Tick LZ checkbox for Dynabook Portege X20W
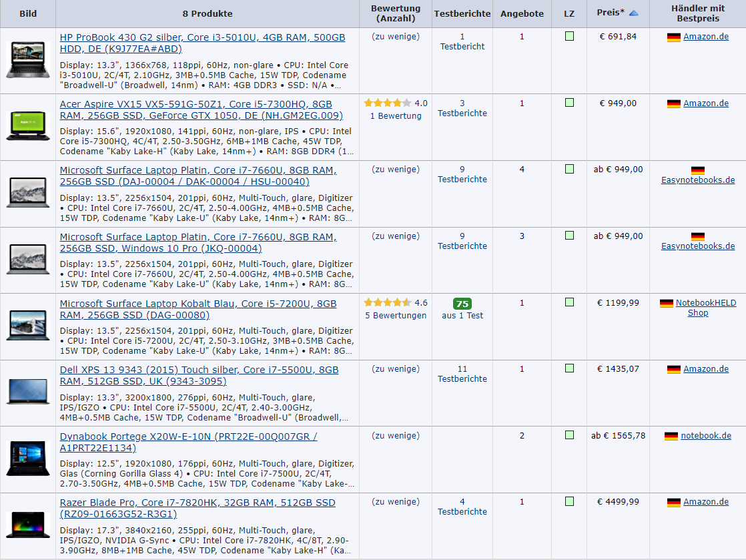The width and height of the screenshot is (746, 560). pyautogui.click(x=569, y=435)
